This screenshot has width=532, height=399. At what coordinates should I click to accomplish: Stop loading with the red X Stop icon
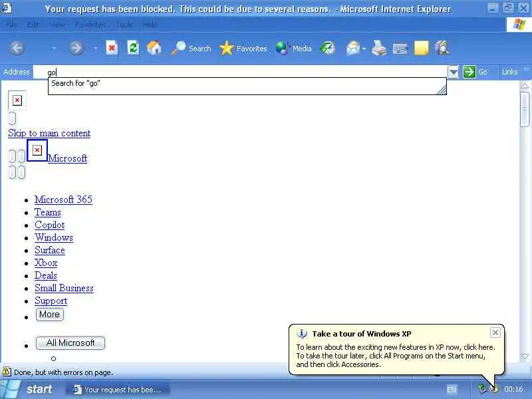[x=112, y=48]
